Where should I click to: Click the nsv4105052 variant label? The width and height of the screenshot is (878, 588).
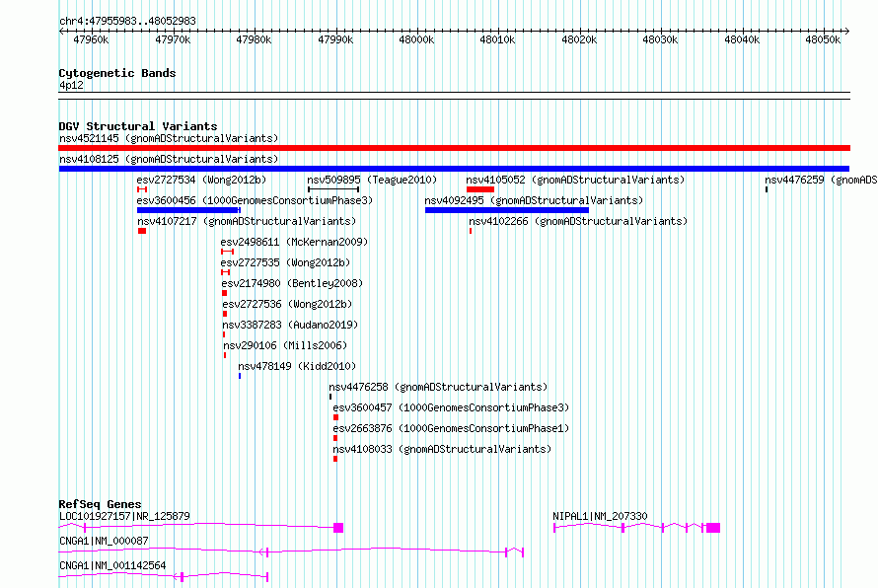[575, 180]
